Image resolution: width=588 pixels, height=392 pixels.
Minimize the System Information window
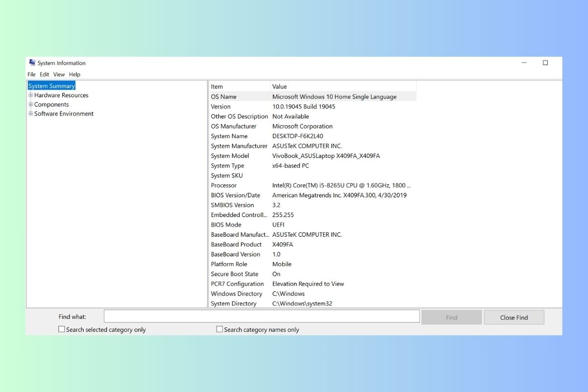click(x=524, y=63)
